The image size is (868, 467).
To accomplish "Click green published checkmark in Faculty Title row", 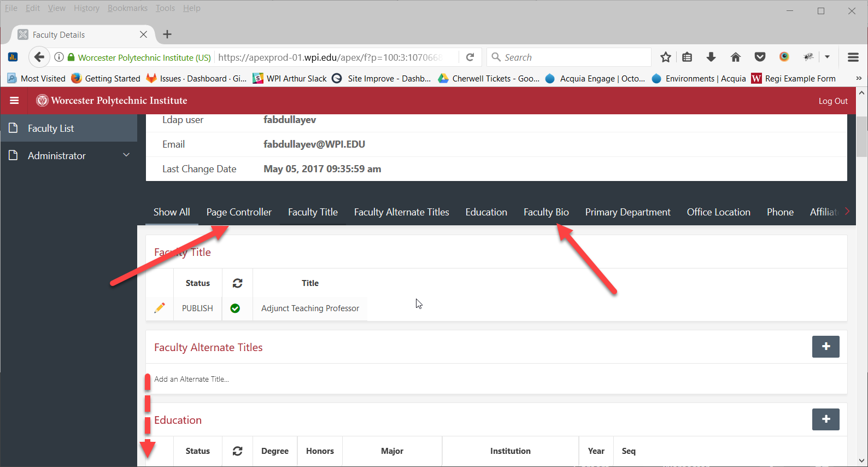I will click(235, 308).
